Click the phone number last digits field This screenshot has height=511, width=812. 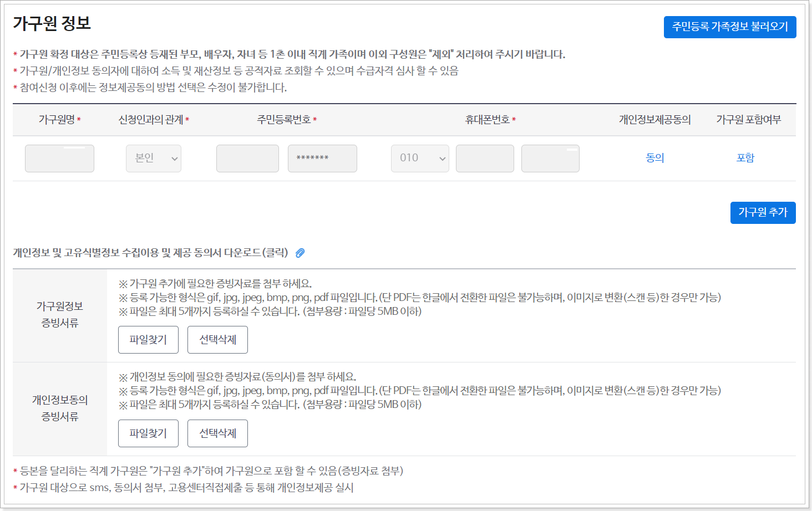550,159
